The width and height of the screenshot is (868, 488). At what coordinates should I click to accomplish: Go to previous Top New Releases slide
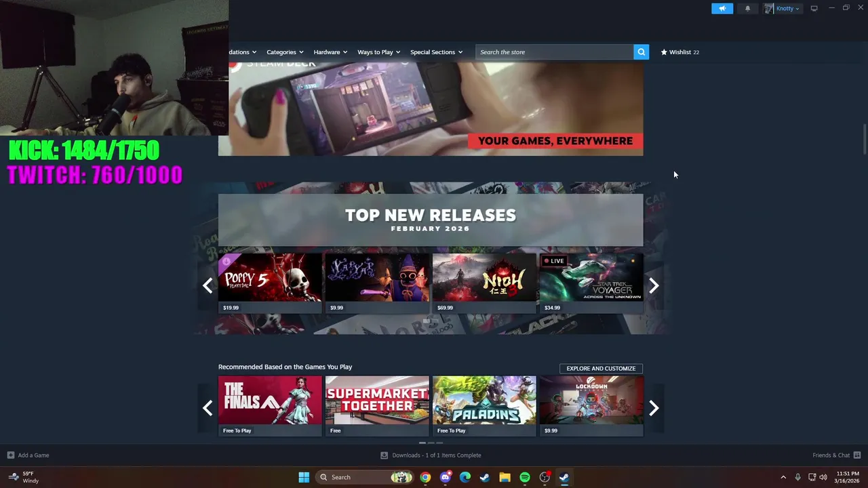[208, 285]
